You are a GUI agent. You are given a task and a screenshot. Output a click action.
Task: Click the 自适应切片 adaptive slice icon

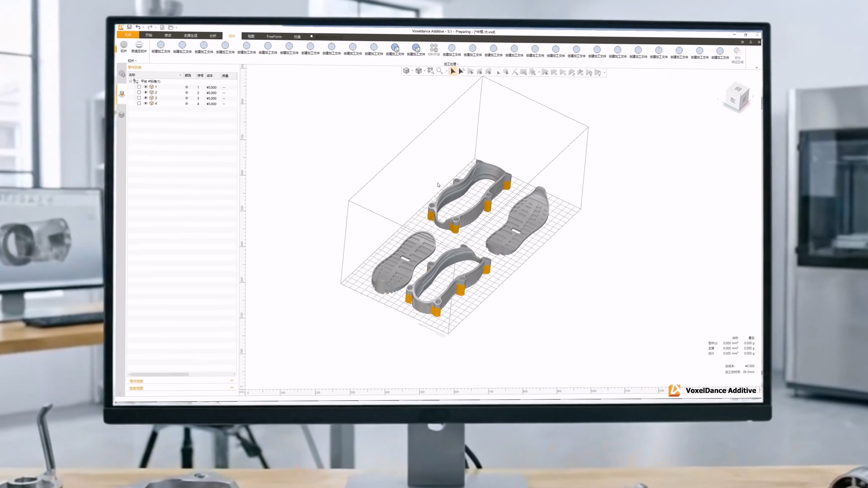pyautogui.click(x=139, y=45)
